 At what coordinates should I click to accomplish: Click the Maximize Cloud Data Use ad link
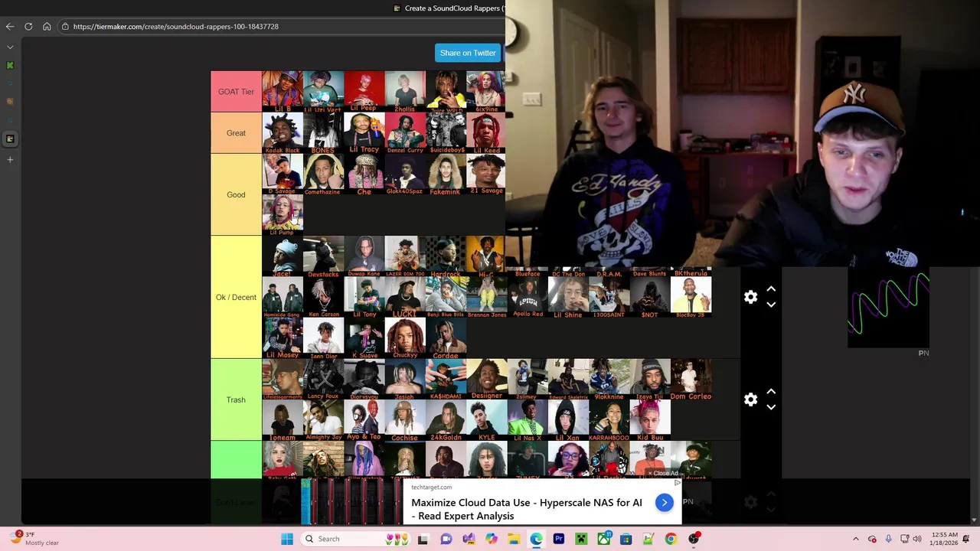(x=527, y=509)
